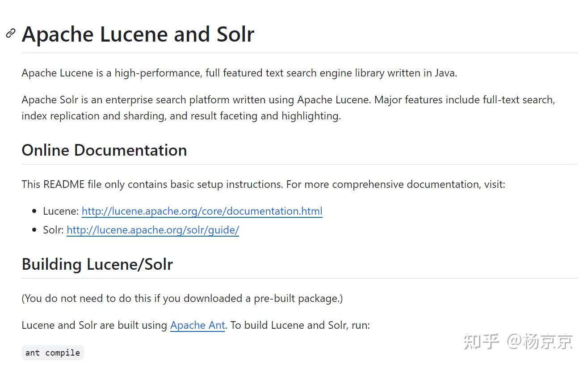Click the pre-built package note in parentheses
The image size is (588, 365).
tap(182, 298)
